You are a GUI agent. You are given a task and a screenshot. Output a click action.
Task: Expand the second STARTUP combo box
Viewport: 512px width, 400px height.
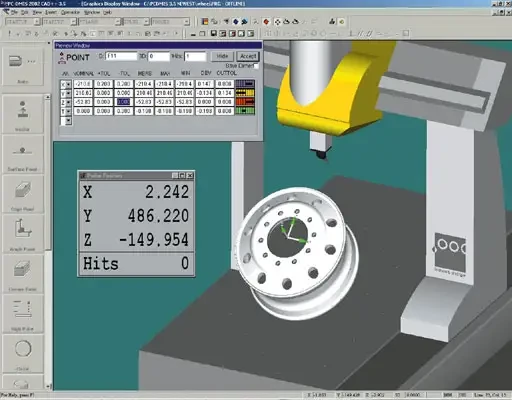coord(73,22)
